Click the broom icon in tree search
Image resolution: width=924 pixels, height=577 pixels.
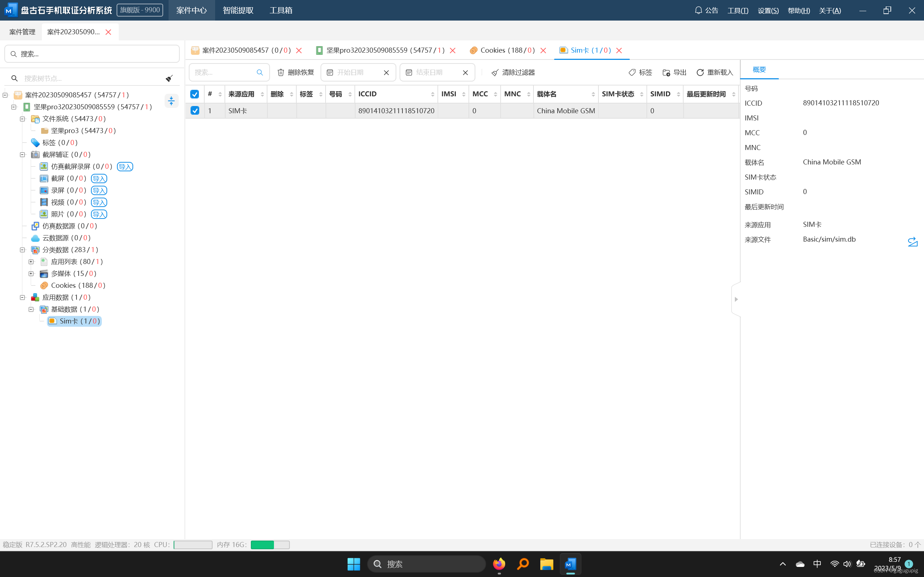point(169,78)
